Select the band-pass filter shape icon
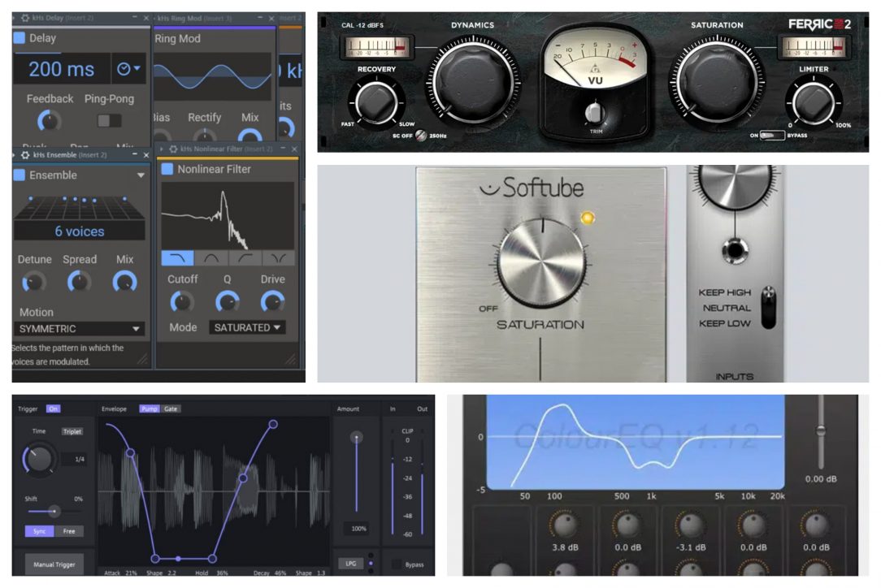Screen dimensions: 881x588 point(211,258)
